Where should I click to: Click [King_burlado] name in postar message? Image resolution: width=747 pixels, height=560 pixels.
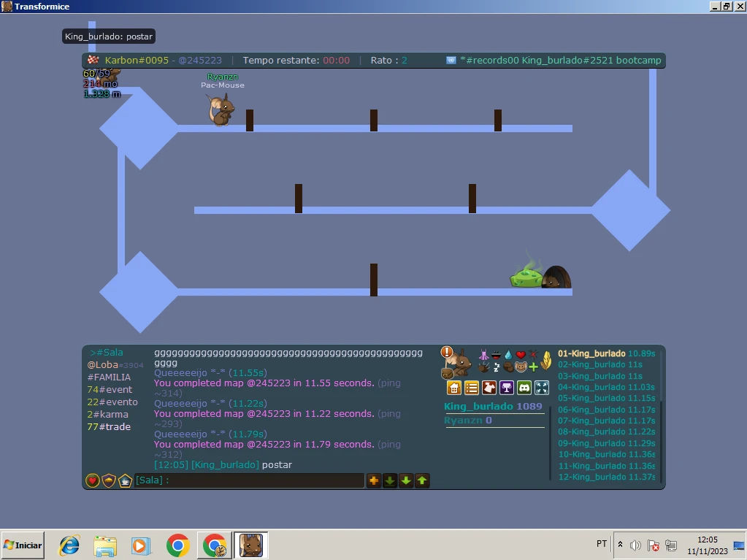tap(226, 465)
